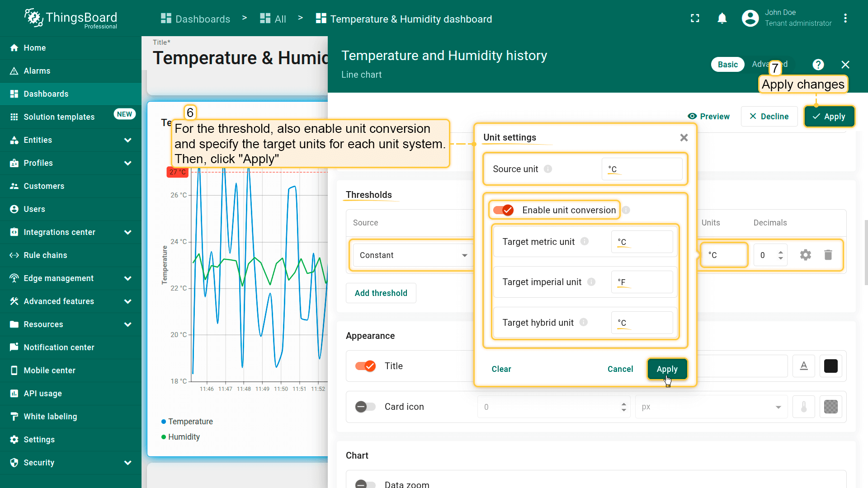Switch to the Basic mode tab

tap(727, 65)
